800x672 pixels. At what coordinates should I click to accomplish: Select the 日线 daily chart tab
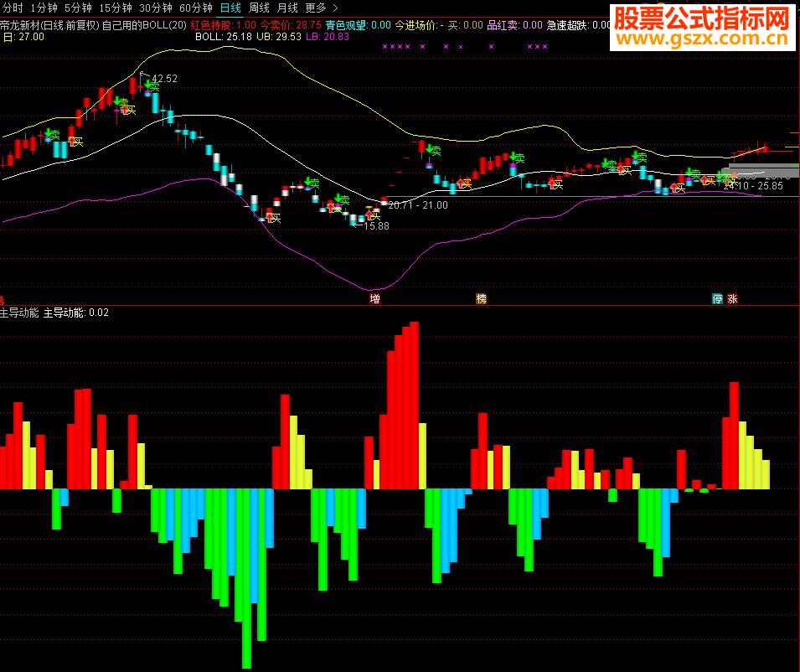pos(230,8)
